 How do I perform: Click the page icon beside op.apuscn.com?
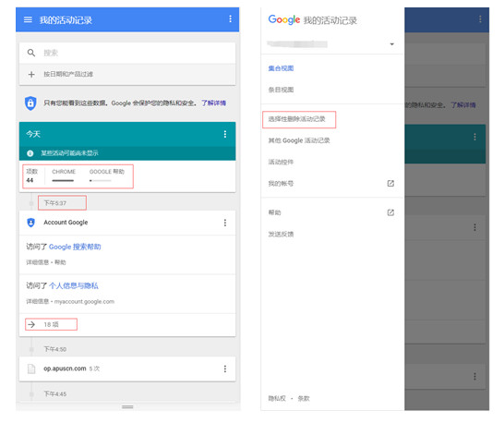click(31, 369)
